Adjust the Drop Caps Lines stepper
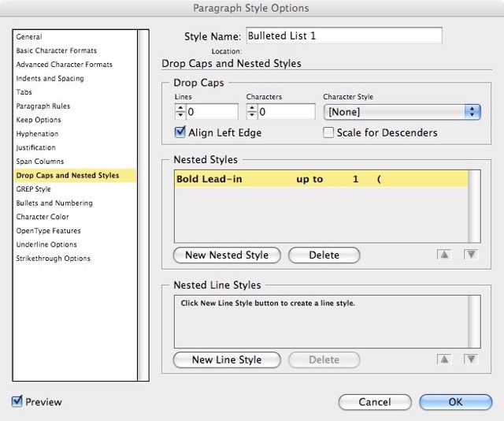 pyautogui.click(x=179, y=112)
